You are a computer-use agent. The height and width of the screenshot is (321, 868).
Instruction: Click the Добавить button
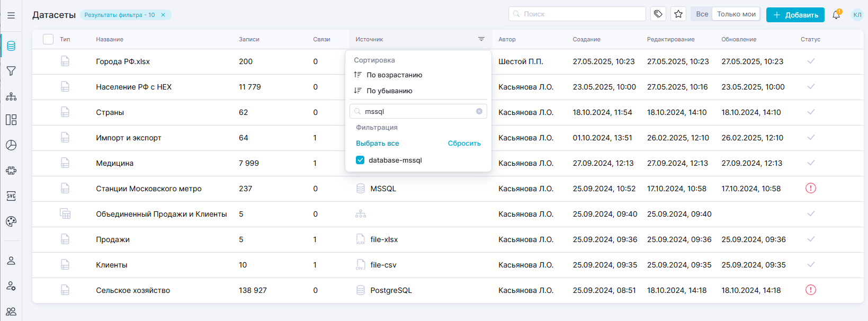(795, 15)
